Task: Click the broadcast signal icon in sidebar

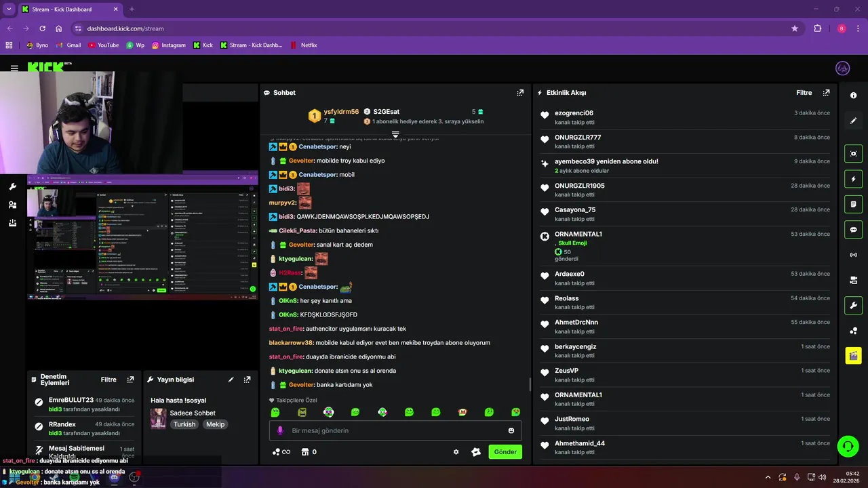Action: [853, 255]
